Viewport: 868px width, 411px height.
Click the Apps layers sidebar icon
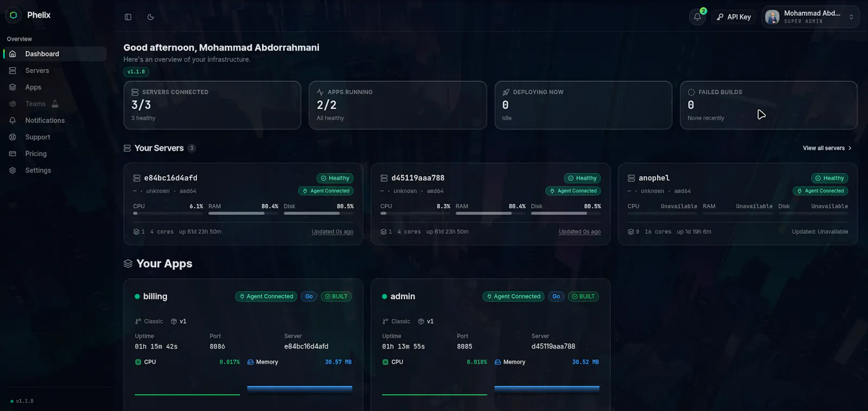[12, 87]
